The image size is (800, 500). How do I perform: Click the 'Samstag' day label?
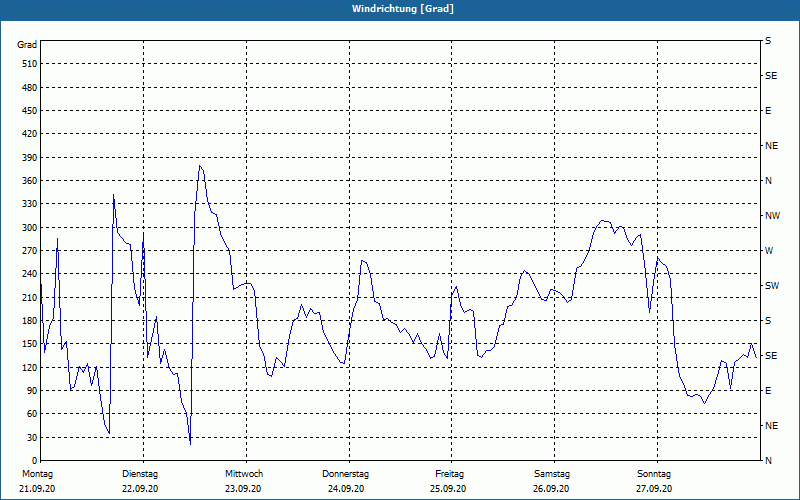click(552, 474)
